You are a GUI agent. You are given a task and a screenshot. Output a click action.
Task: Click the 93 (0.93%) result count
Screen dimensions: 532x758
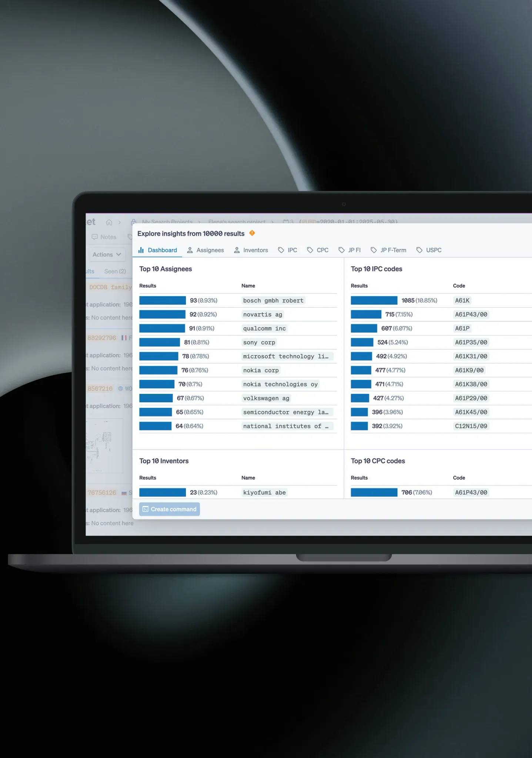[204, 301]
